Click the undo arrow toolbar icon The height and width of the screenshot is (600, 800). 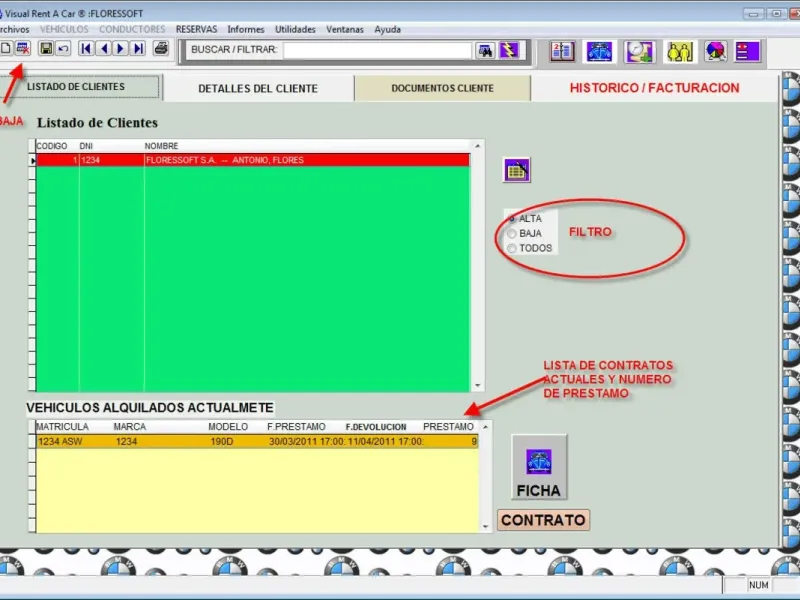(63, 49)
